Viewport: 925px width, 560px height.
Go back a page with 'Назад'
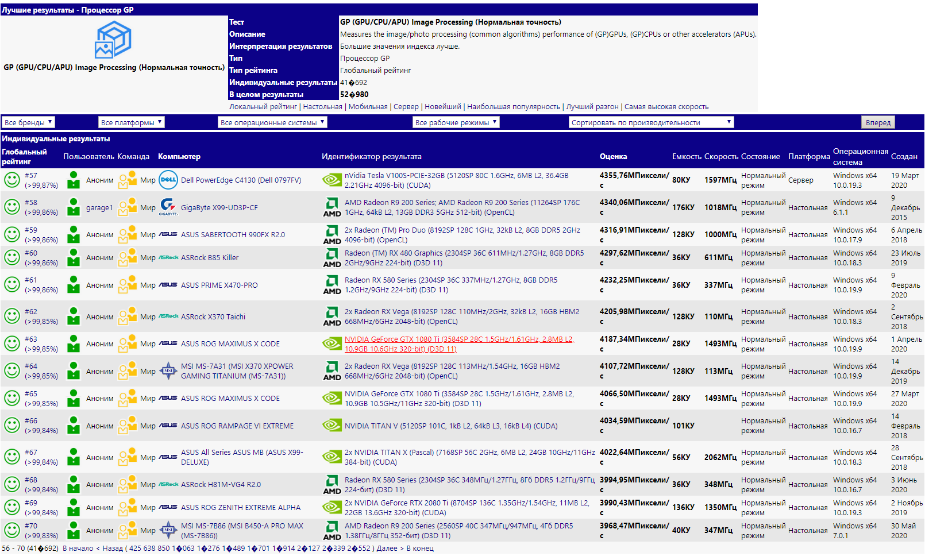point(113,549)
